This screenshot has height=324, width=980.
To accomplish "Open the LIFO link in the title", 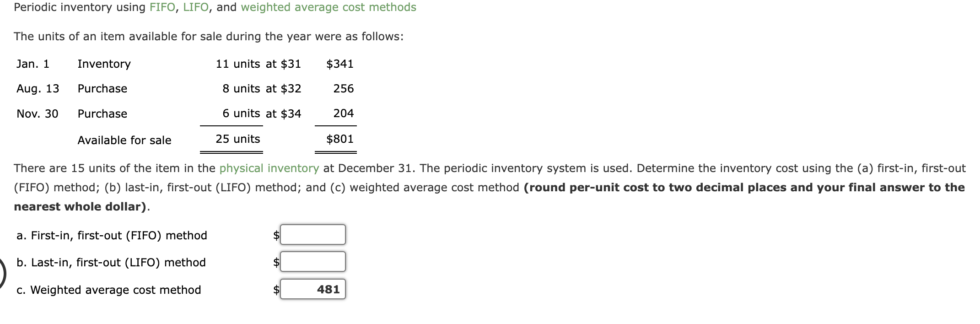I will click(x=198, y=7).
